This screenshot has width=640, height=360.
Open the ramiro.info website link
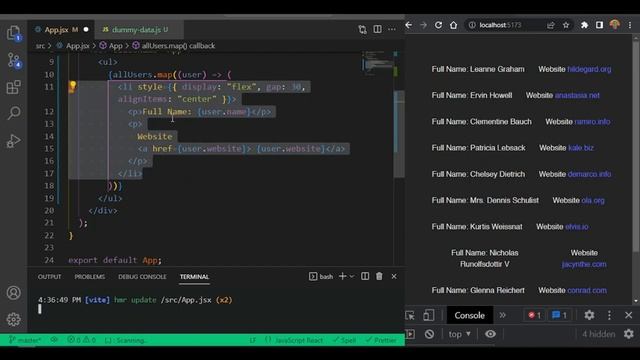592,122
